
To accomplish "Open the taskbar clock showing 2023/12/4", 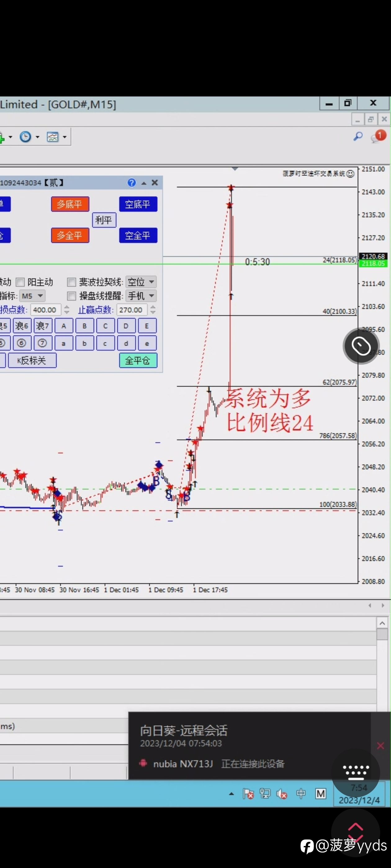I will click(x=359, y=794).
